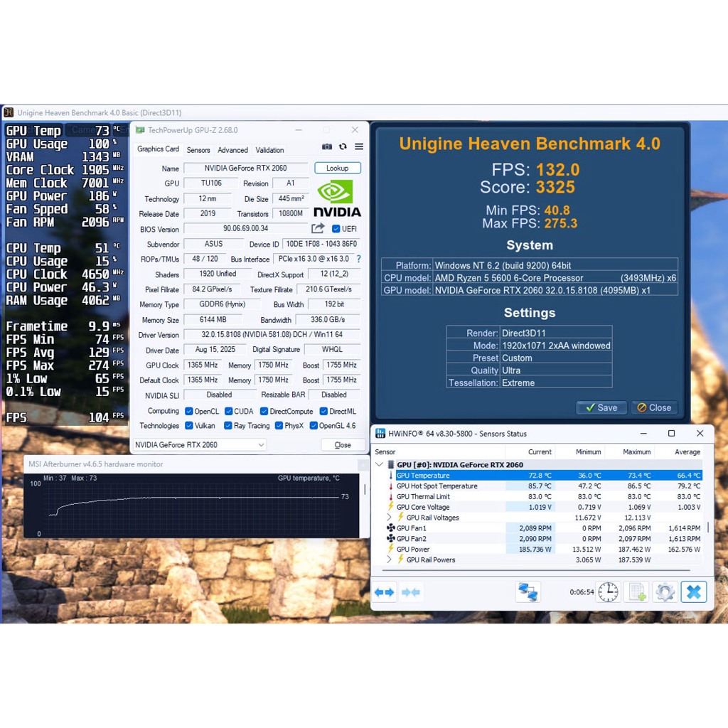Save the Heaven Benchmark results
Viewport: 728px width, 728px height.
[x=601, y=407]
